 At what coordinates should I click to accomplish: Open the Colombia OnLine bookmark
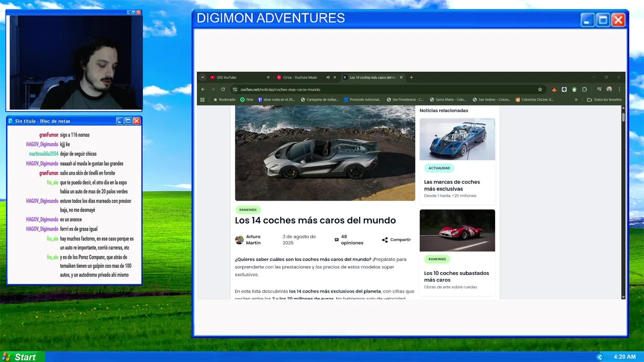point(534,100)
